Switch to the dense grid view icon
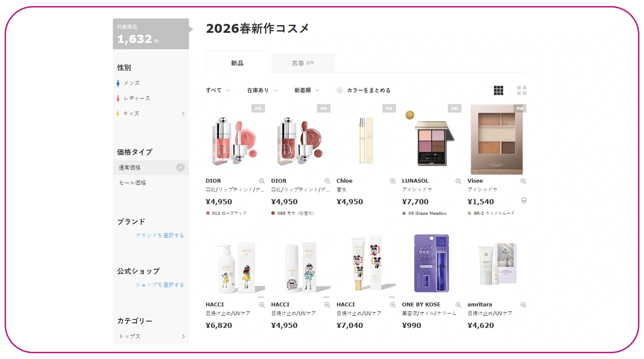Viewport: 644px width, 359px height. tap(498, 90)
